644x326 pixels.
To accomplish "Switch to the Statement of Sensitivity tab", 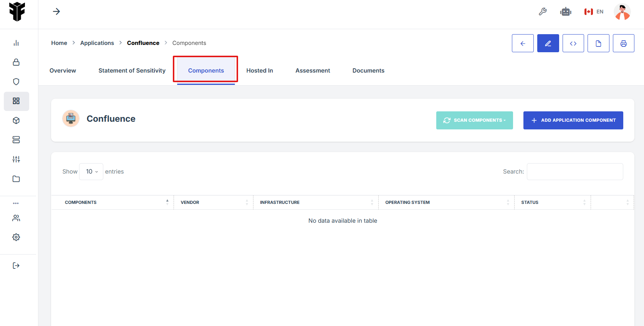I will (x=132, y=71).
